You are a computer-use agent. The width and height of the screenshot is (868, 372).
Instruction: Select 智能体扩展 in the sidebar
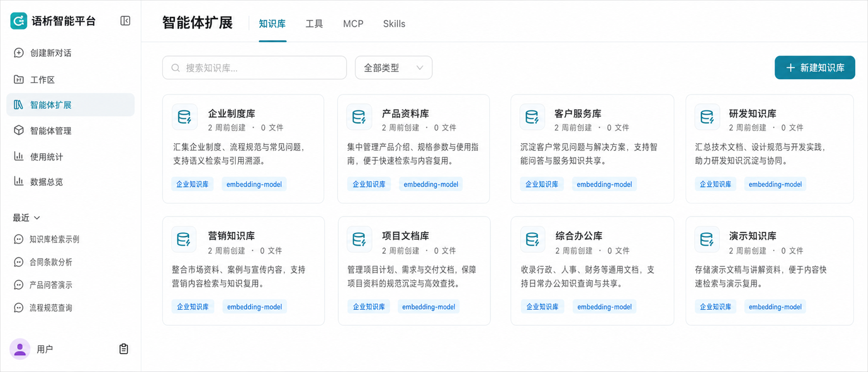pyautogui.click(x=70, y=105)
